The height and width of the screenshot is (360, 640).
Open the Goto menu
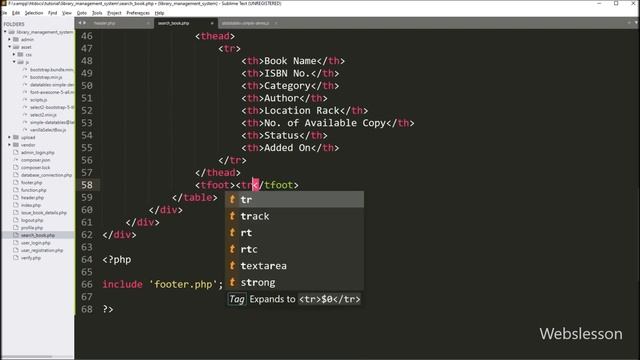click(x=82, y=13)
